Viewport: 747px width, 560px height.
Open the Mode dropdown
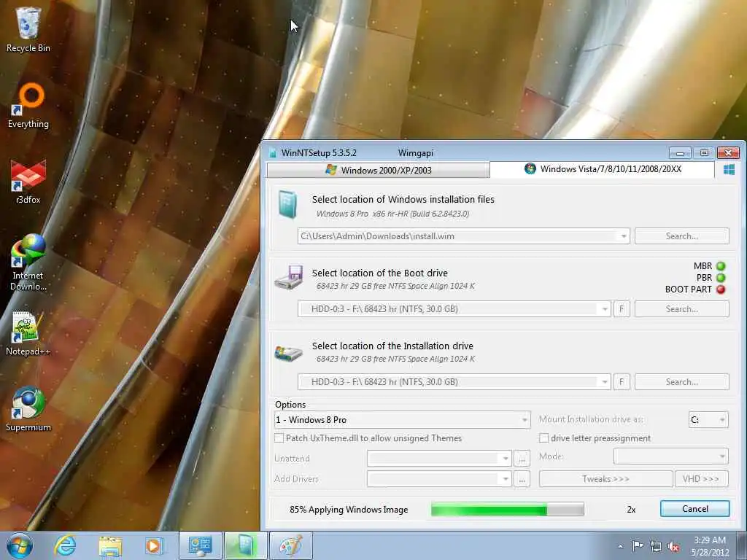[x=671, y=456]
